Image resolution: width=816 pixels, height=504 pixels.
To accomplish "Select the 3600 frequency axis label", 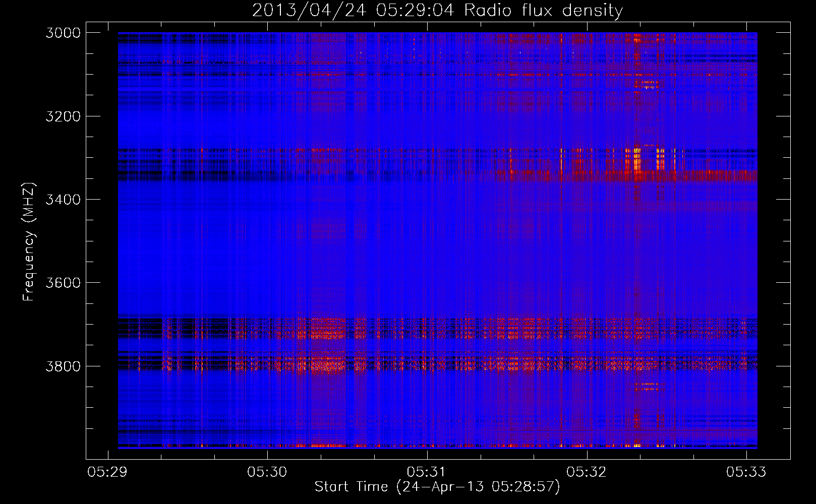I will pos(63,282).
